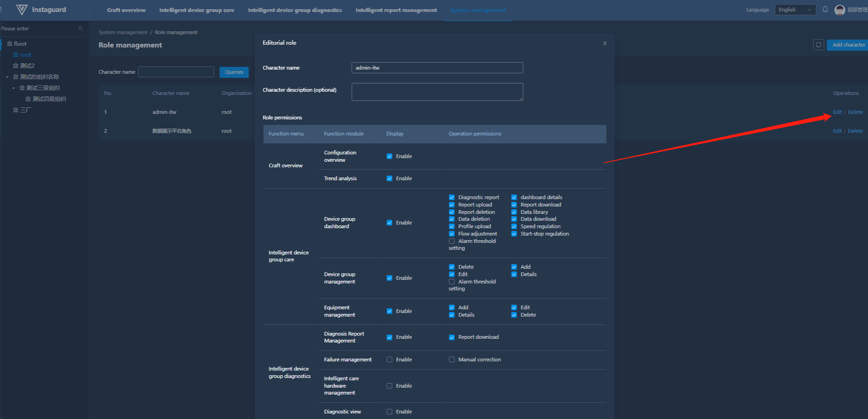
Task: Enable the Failure management display checkbox
Action: 389,360
